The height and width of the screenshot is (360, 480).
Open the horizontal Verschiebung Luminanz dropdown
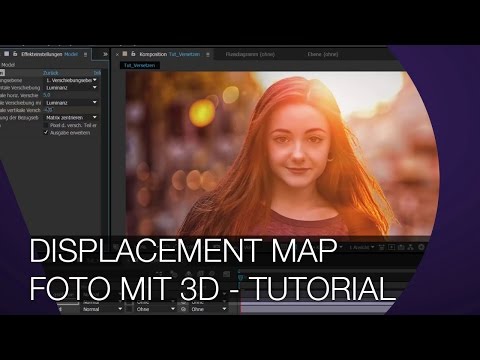[x=71, y=88]
